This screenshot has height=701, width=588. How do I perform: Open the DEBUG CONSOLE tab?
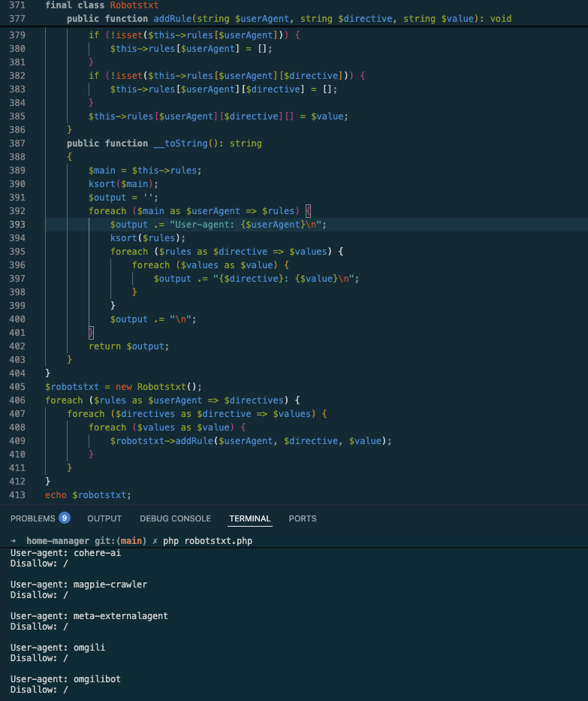pos(175,518)
